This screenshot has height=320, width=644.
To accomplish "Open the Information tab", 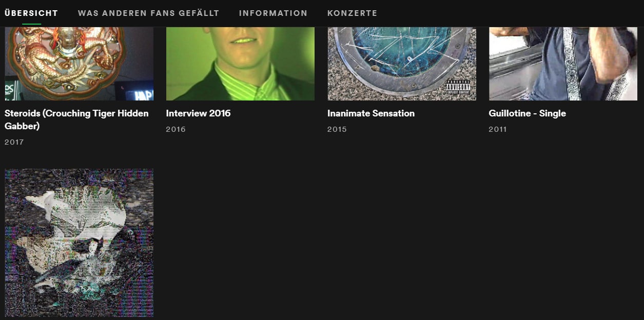I will [273, 13].
